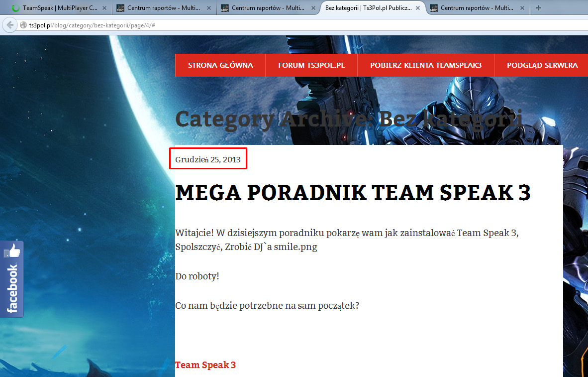Close the second Centrum raportów tab

coord(313,8)
